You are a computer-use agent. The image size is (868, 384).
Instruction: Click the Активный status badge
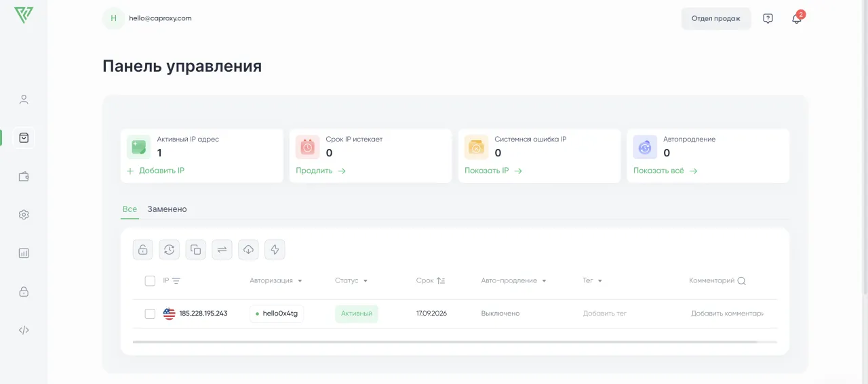(x=357, y=314)
